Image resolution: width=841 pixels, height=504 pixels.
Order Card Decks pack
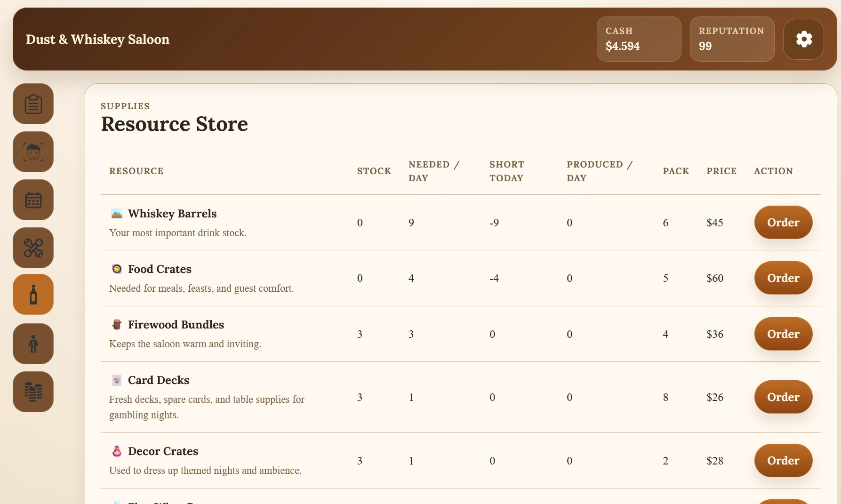tap(783, 397)
